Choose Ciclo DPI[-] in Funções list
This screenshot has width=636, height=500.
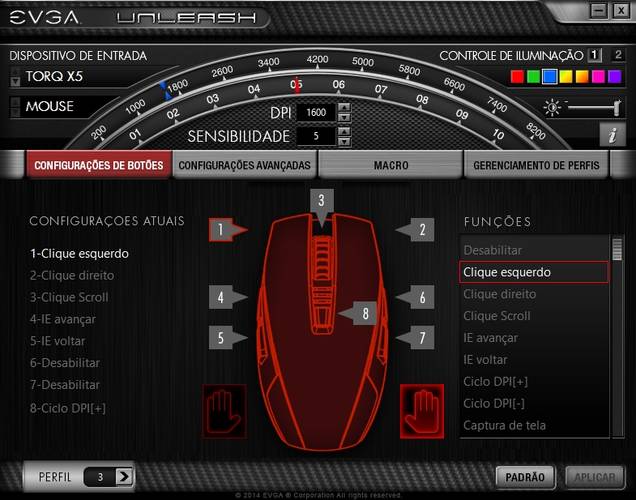pyautogui.click(x=534, y=403)
